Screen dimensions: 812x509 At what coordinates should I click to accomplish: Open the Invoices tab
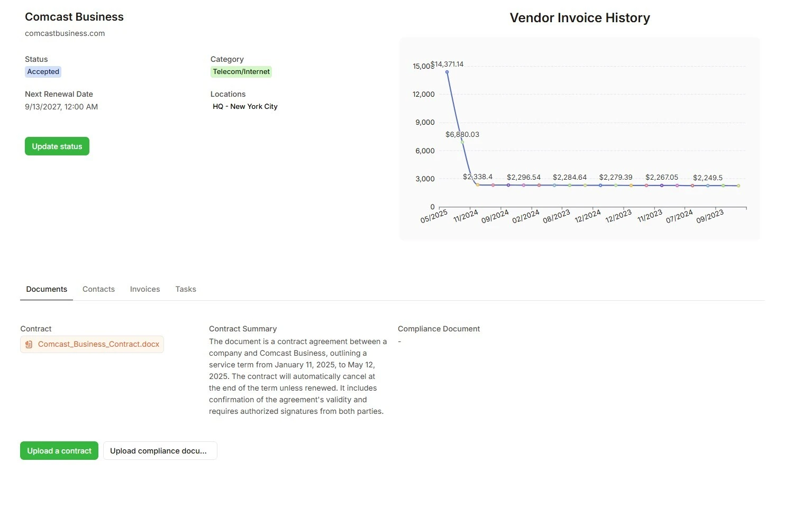coord(145,289)
